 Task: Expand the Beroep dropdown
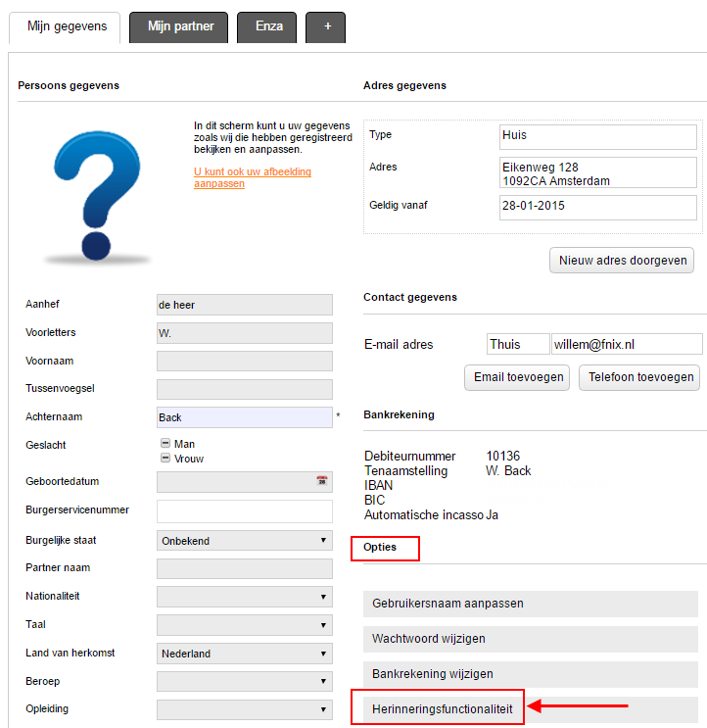pos(244,681)
